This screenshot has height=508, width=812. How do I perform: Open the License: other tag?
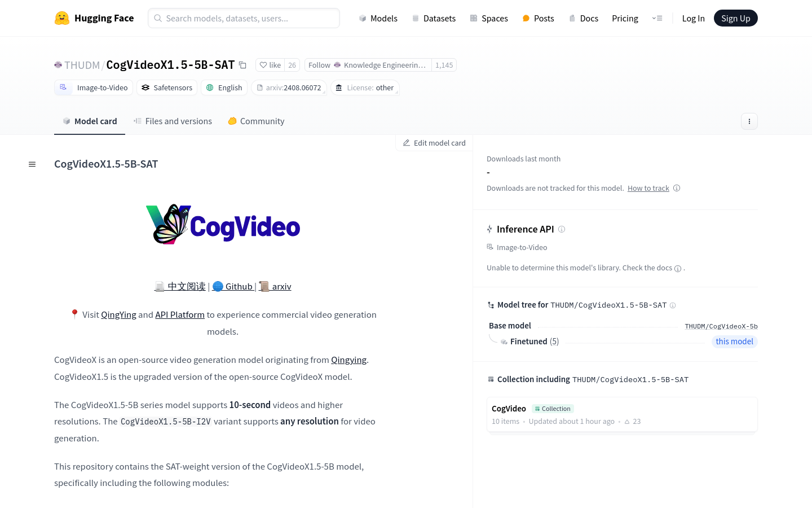(x=365, y=87)
